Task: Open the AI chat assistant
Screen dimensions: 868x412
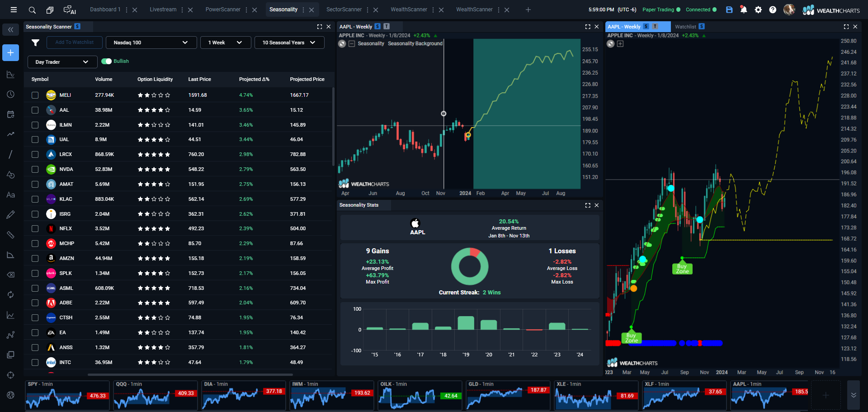Action: (70, 9)
